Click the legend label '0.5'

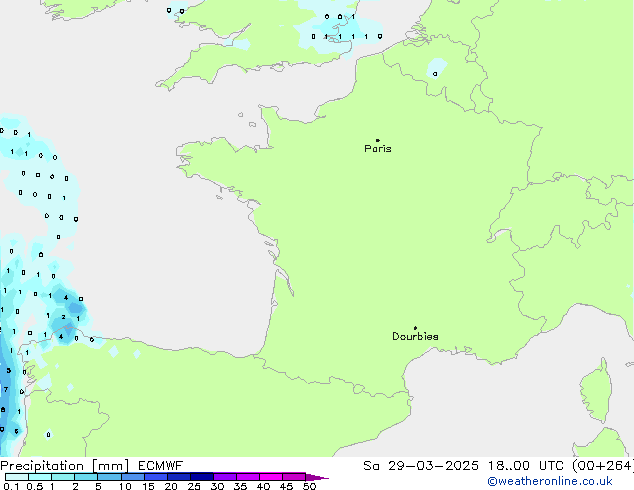34,486
